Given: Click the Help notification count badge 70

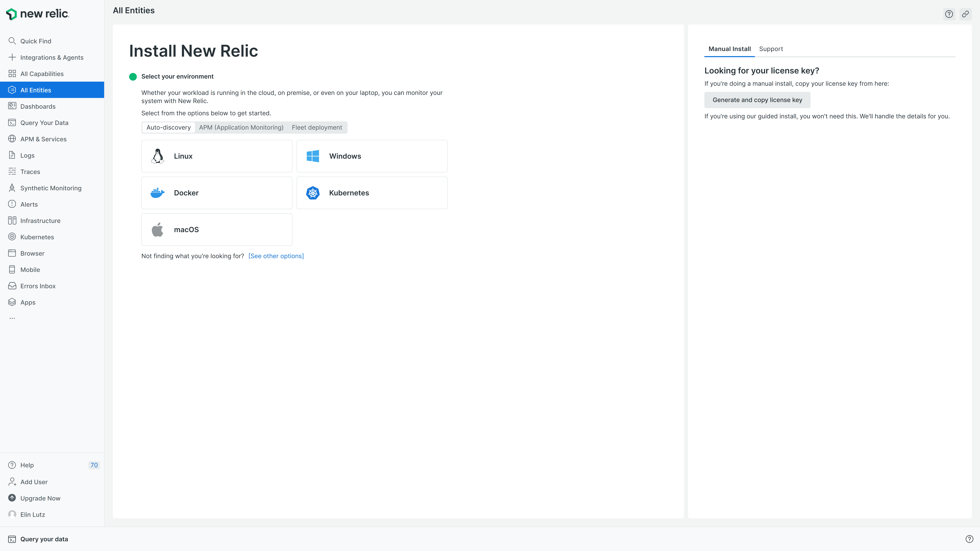Looking at the screenshot, I should (94, 465).
